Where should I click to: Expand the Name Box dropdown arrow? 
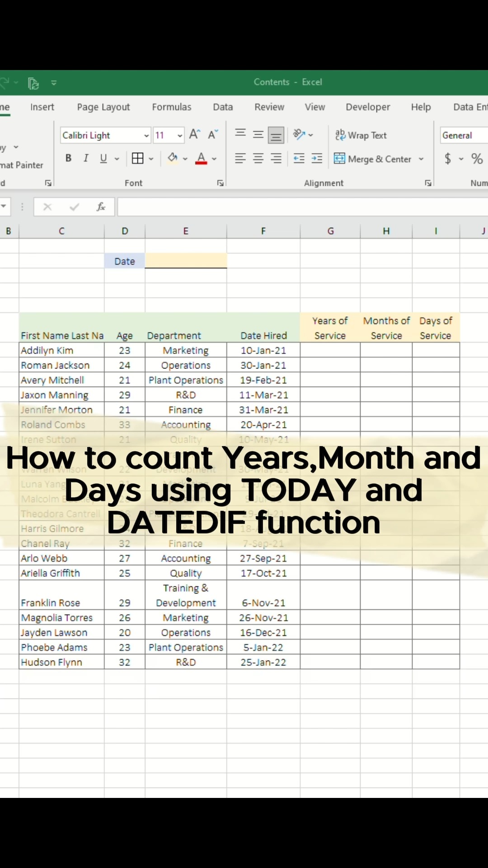point(4,207)
